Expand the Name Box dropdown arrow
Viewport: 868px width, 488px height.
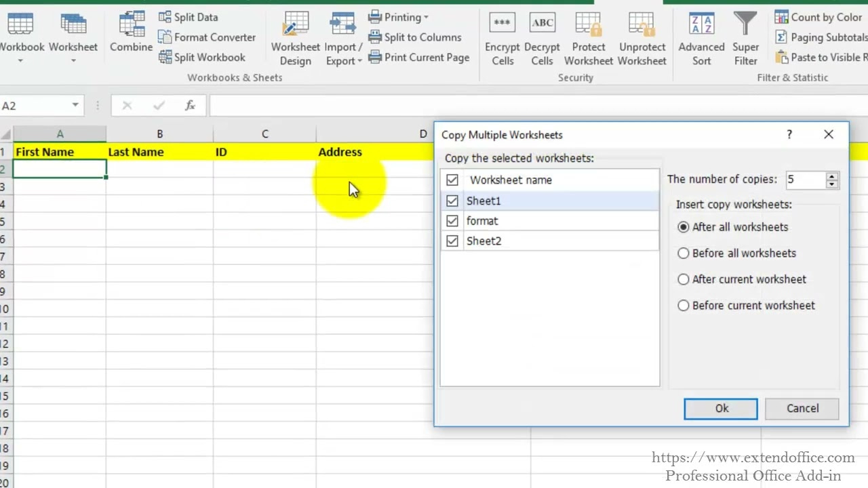click(75, 106)
